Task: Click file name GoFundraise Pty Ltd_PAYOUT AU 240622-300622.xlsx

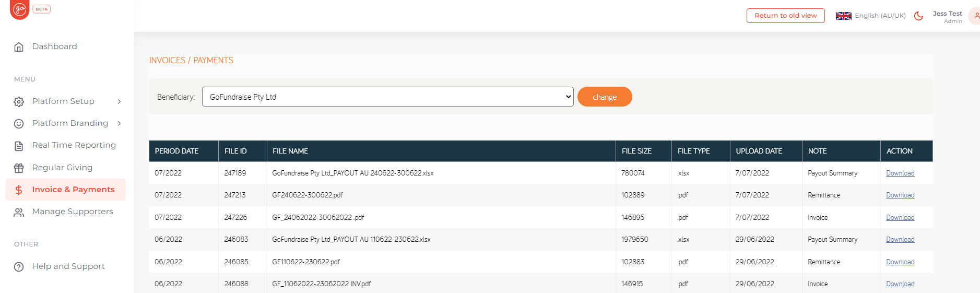Action: 352,173
